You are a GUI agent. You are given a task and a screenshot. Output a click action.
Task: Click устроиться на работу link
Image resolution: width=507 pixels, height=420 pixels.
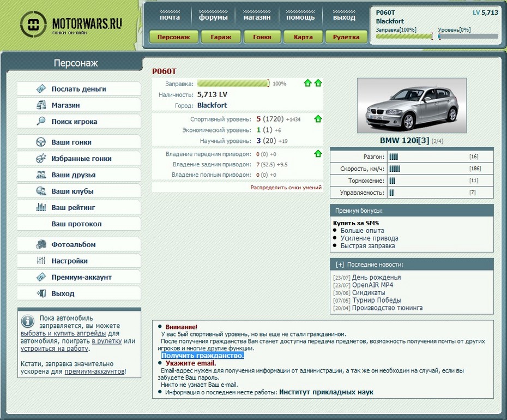(55, 349)
